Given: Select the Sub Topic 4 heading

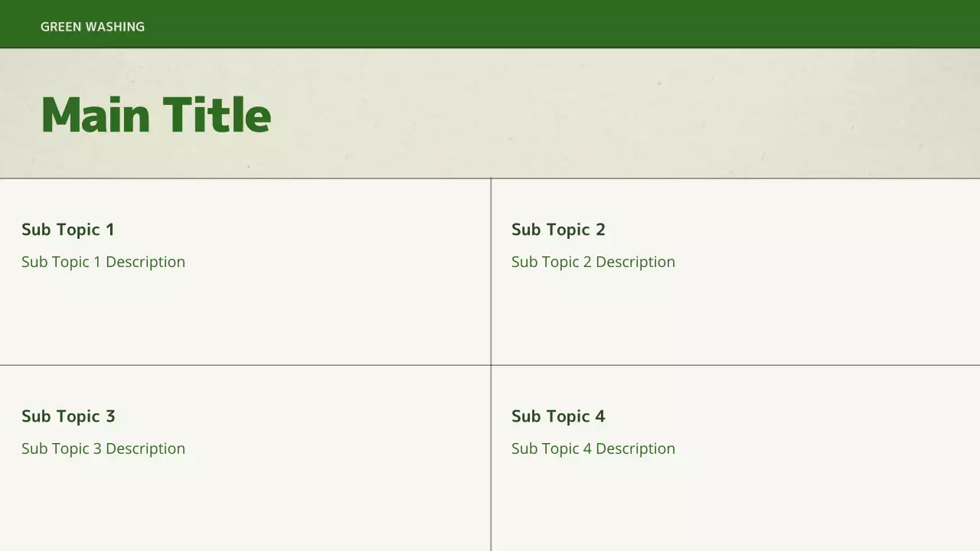Looking at the screenshot, I should [x=558, y=416].
